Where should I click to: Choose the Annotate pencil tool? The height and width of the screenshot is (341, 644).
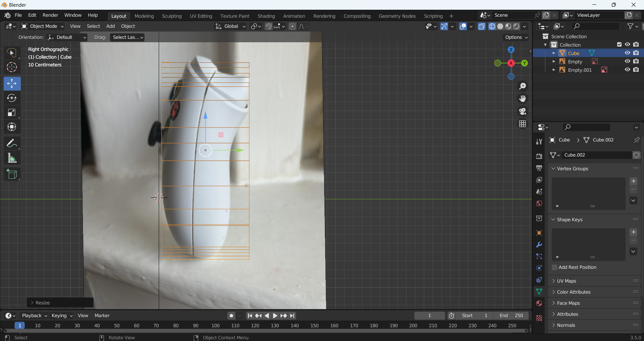(x=12, y=144)
